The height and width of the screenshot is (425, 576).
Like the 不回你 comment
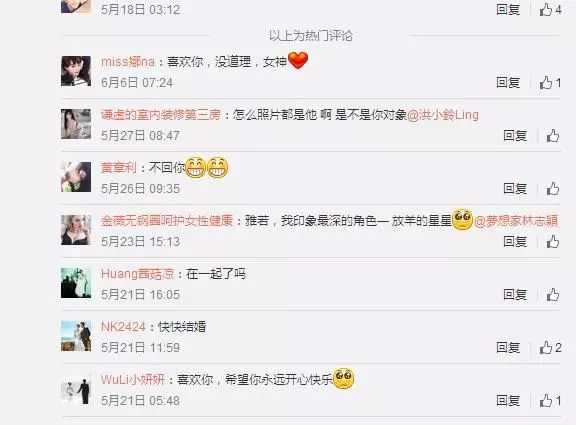pos(552,189)
